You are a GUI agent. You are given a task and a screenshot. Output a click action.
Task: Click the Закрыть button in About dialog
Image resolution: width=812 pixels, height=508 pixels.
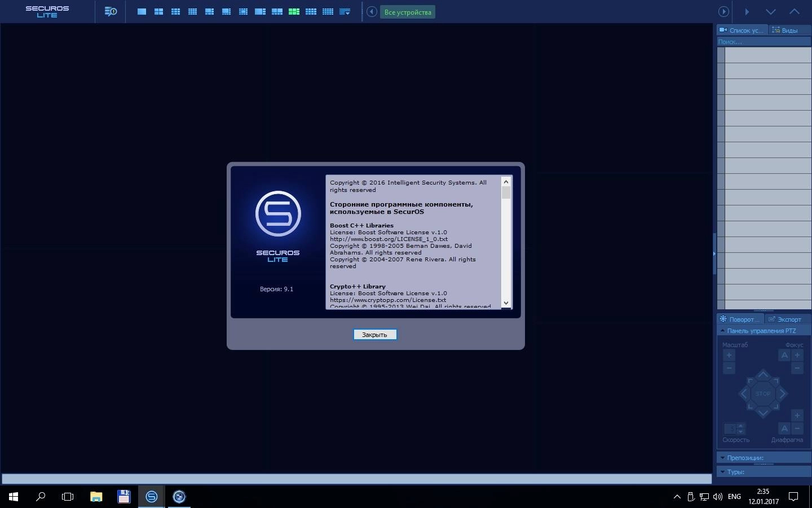[375, 335]
